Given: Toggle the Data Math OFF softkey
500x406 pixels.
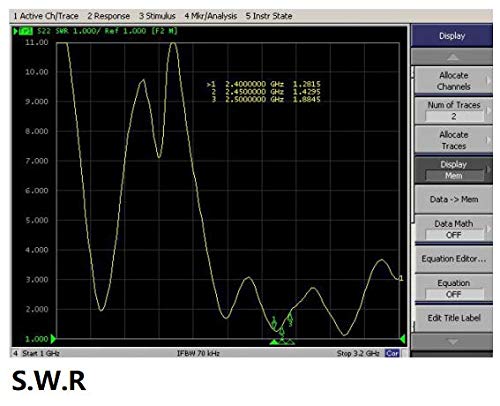Looking at the screenshot, I should pyautogui.click(x=453, y=229).
